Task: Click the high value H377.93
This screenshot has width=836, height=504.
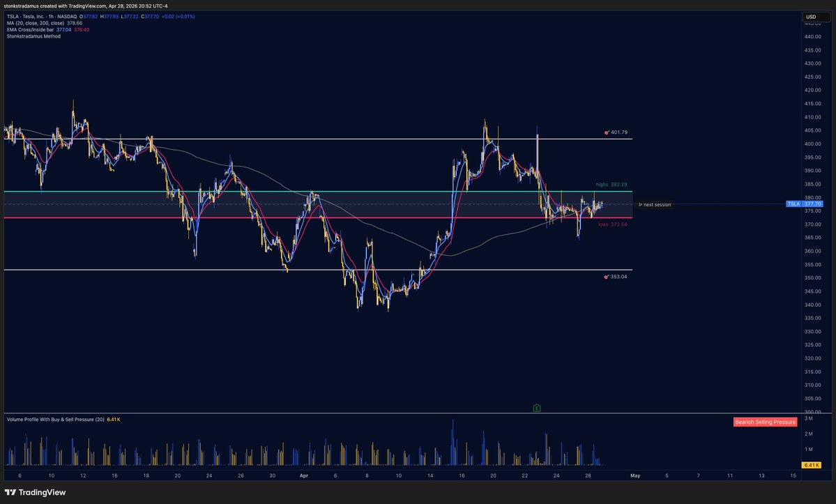Action: click(109, 17)
